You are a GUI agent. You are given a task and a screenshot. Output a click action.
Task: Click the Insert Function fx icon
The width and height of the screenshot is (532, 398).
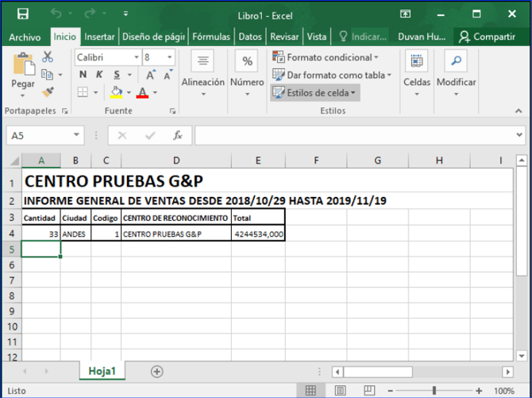coord(179,136)
